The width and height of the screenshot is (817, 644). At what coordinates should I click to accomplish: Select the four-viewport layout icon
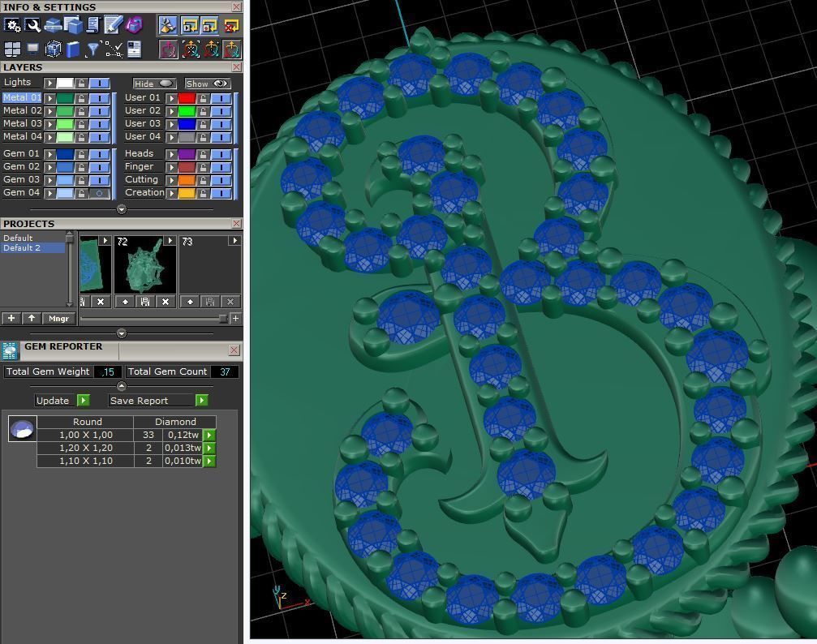12,49
